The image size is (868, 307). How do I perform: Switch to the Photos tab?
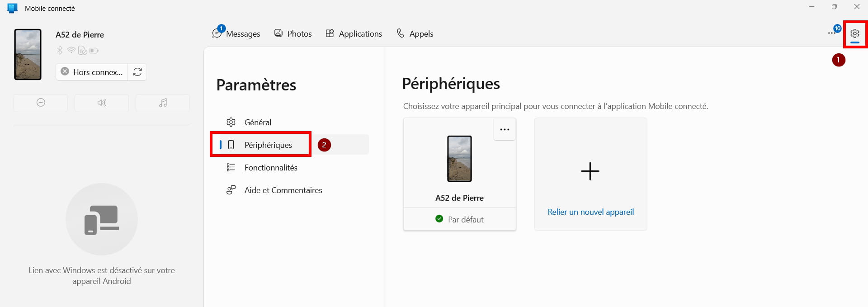point(293,33)
